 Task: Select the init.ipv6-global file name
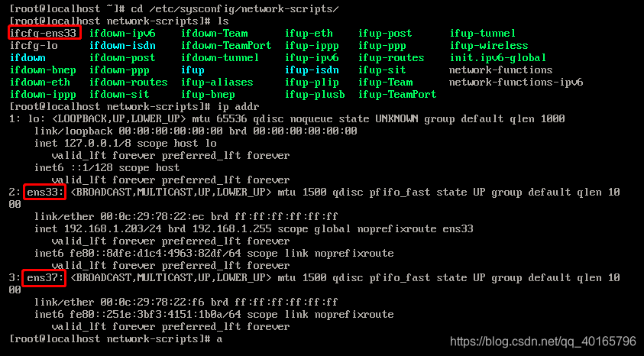tap(497, 58)
